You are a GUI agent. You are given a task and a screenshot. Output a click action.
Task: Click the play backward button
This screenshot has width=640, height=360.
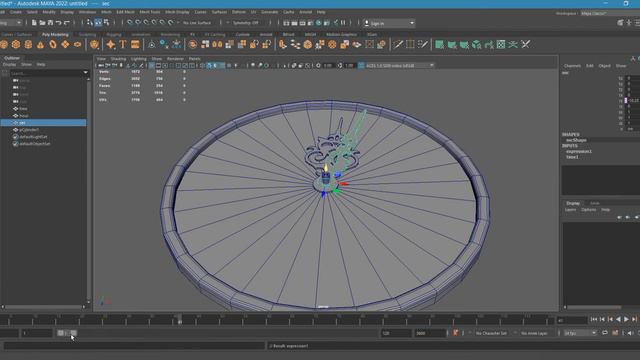[618, 319]
